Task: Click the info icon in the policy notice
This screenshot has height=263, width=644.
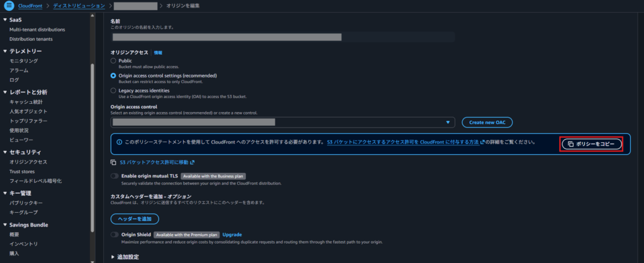Action: pos(119,142)
